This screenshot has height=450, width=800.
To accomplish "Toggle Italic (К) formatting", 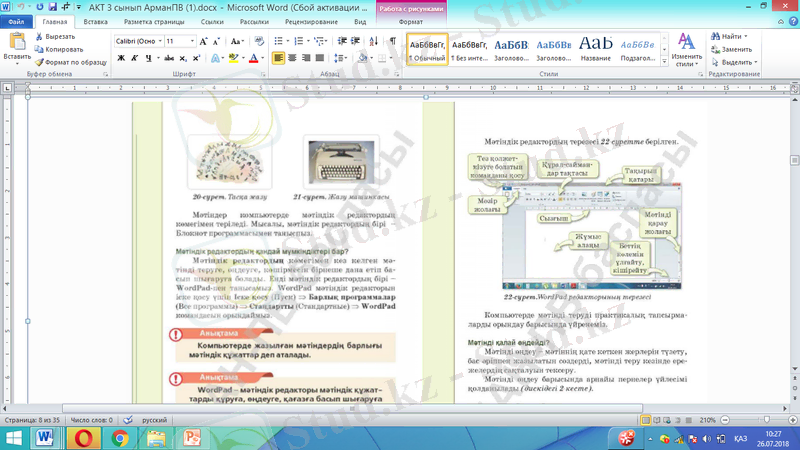I will pos(135,59).
